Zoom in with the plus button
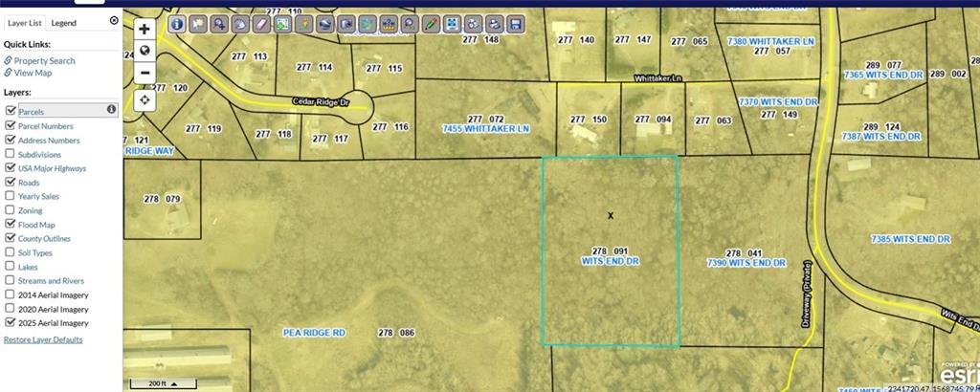This screenshot has height=392, width=980. (145, 29)
